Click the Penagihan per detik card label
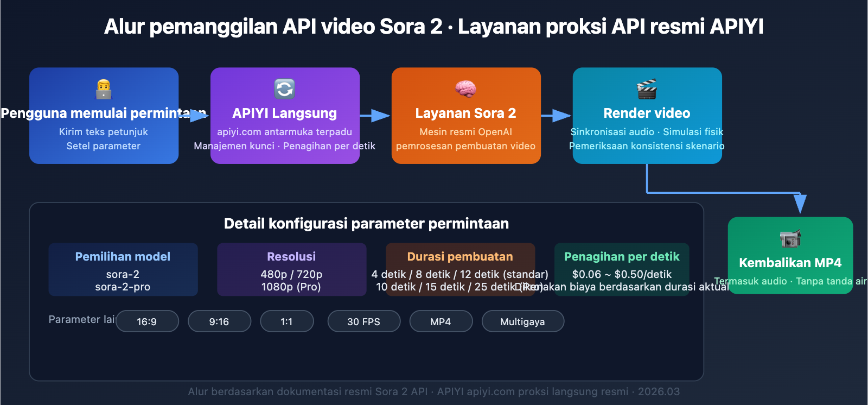Viewport: 868px width, 405px height. [x=622, y=256]
